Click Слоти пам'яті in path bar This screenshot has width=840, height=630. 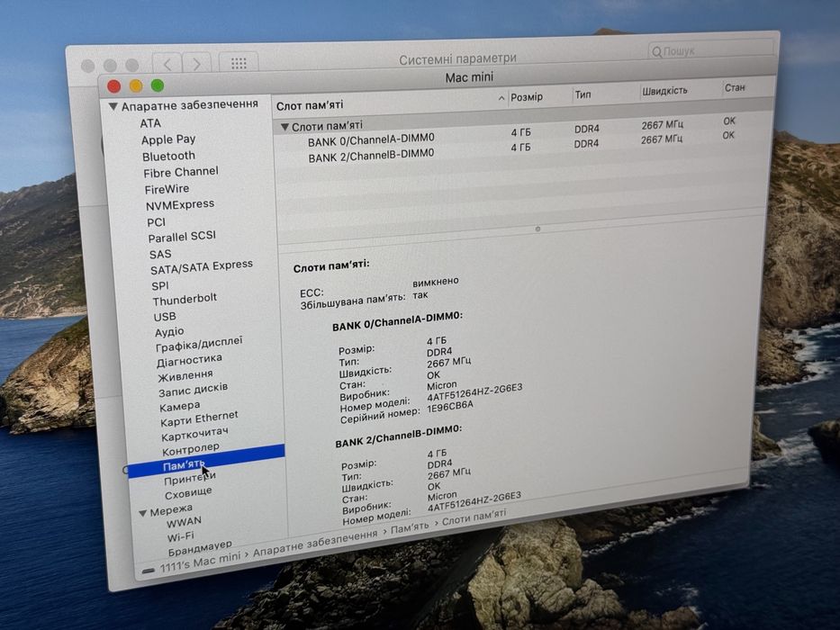tap(474, 517)
